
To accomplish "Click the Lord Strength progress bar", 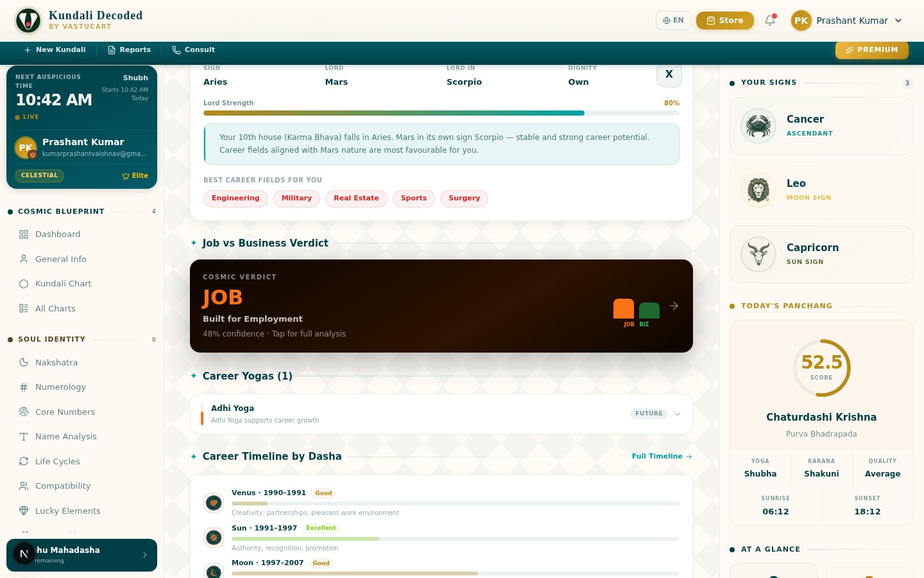I will (441, 113).
